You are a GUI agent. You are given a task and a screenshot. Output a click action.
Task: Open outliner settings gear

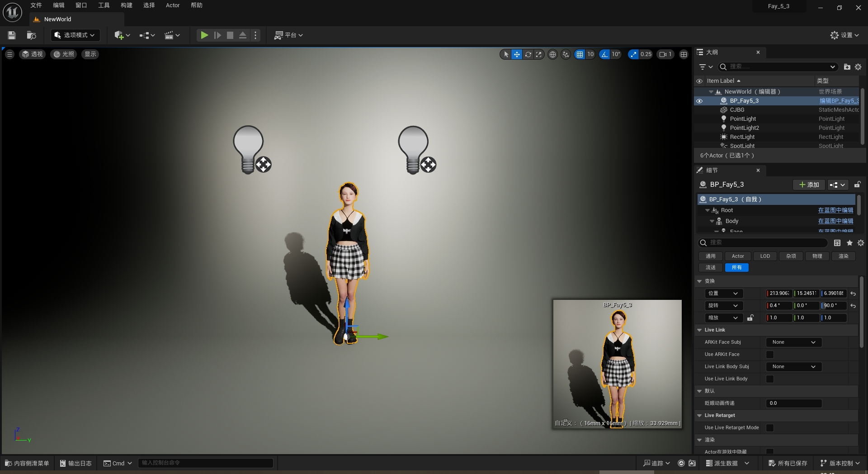click(x=858, y=67)
